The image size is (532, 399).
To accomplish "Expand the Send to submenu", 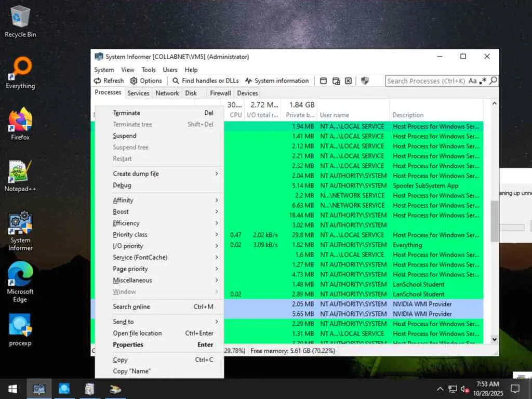I will point(159,322).
